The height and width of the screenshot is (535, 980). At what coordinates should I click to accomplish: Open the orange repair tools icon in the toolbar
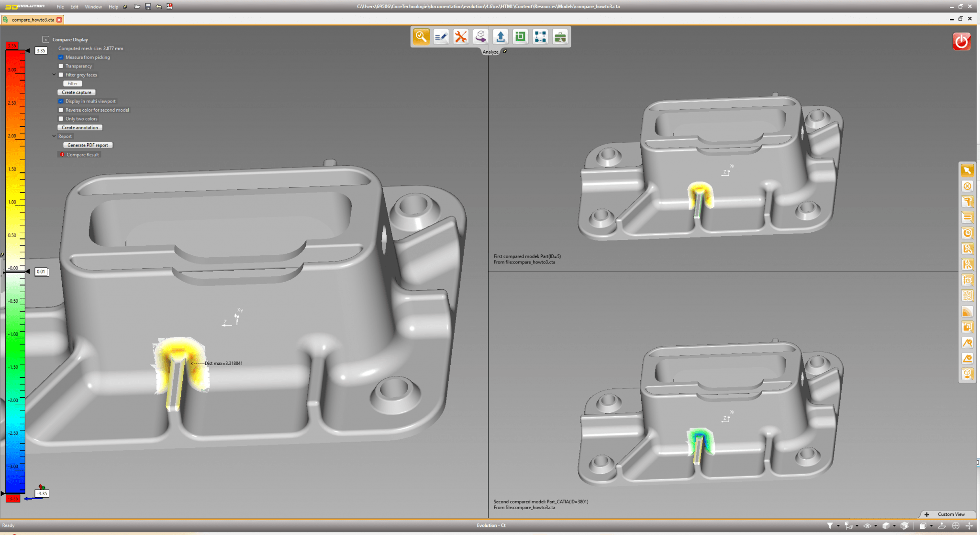click(461, 36)
